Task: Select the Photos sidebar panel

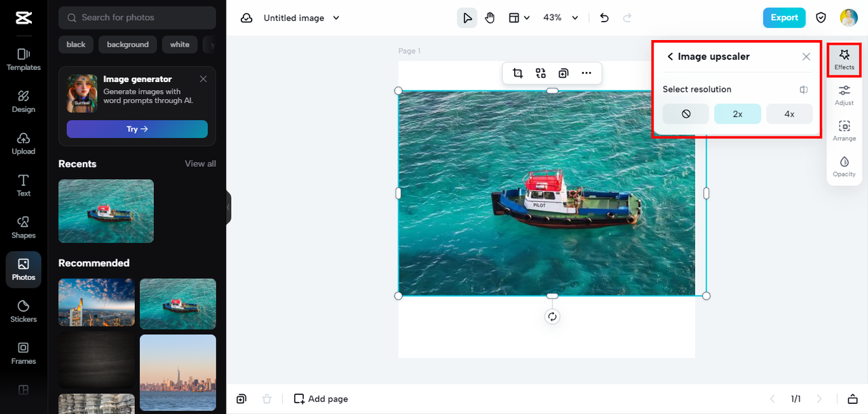Action: tap(24, 269)
